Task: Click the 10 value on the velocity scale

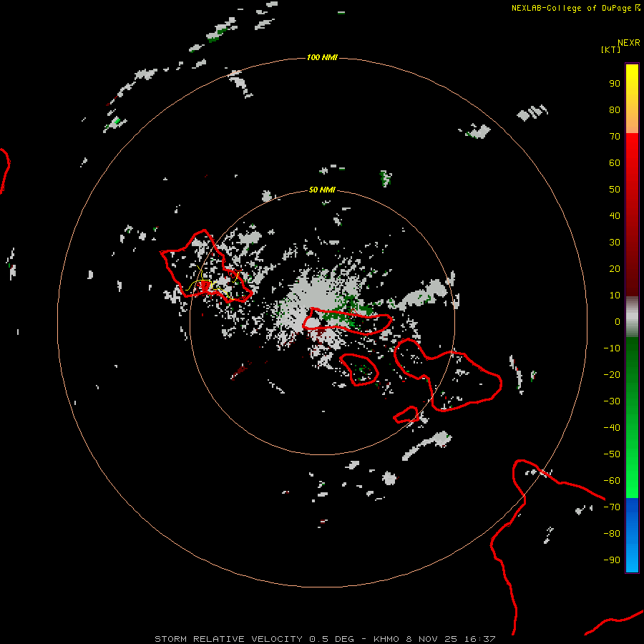Action: [615, 296]
